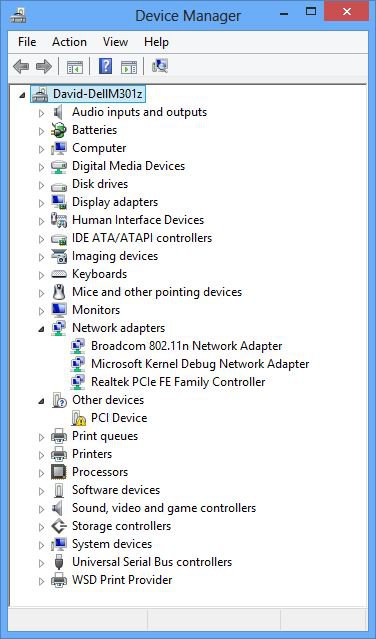Viewport: 376px width, 639px height.
Task: Collapse the Other devices node
Action: (x=41, y=401)
